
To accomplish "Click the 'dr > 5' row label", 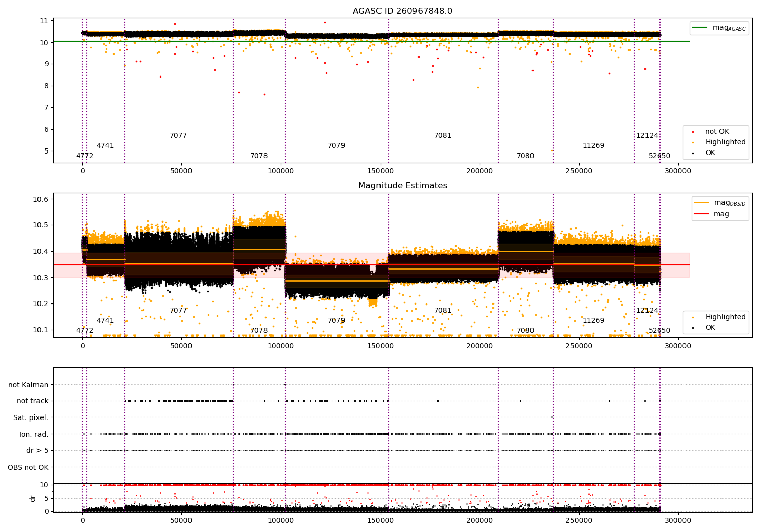I will point(37,450).
